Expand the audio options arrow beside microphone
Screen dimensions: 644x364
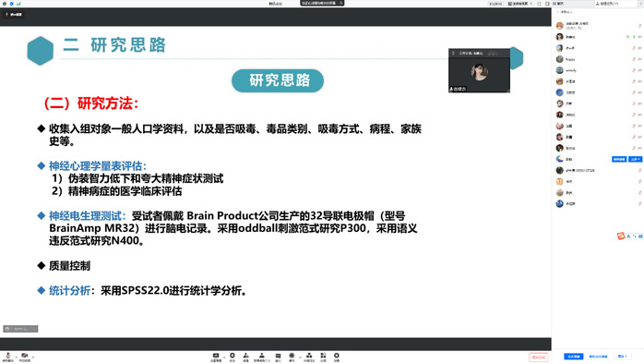16,357
